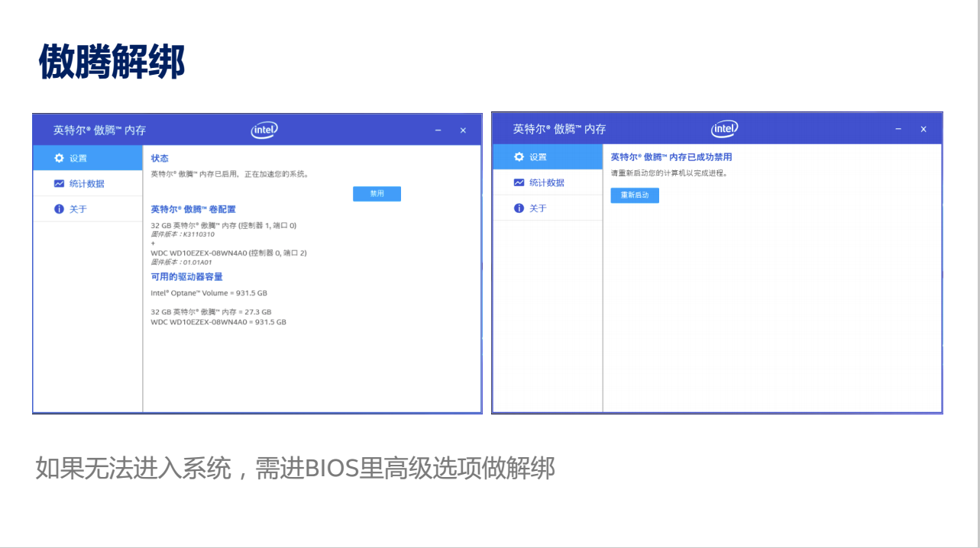Click the 内存已成功禁用 heading in right window
This screenshot has height=548, width=980.
coord(671,157)
